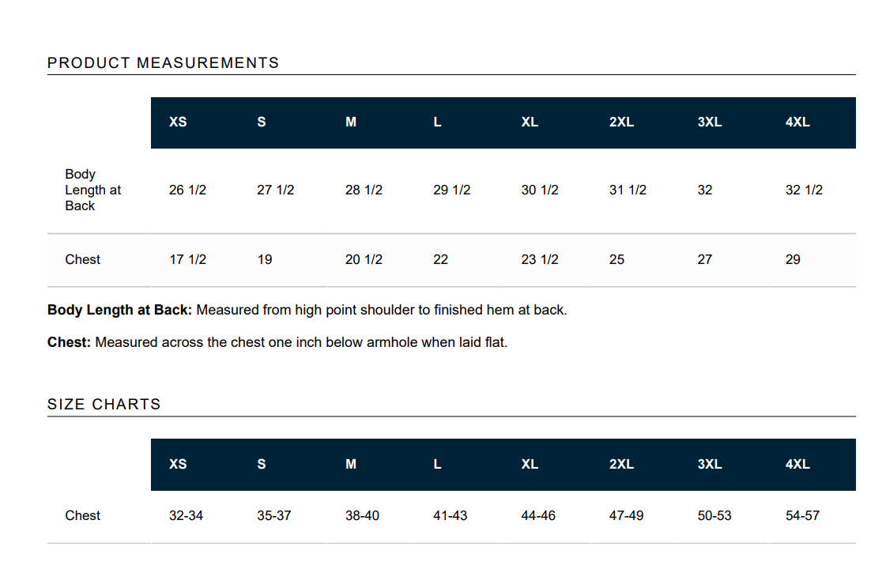Click the 41-43 chest size range
Screen dimensions: 886x588
pyautogui.click(x=451, y=515)
